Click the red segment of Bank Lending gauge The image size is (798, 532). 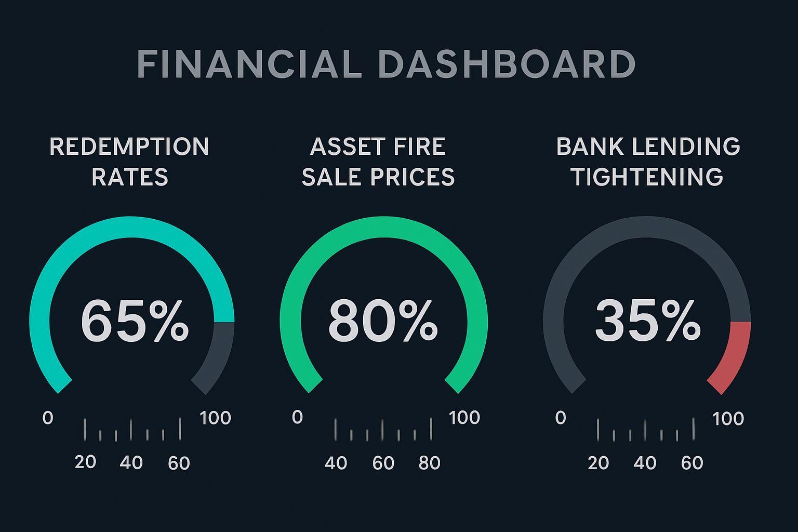(x=734, y=358)
